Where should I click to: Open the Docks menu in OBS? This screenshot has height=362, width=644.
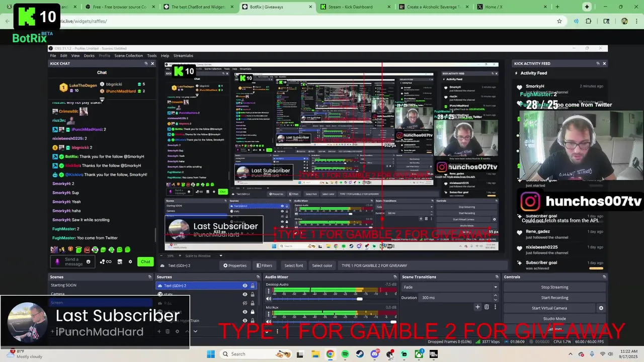click(x=89, y=56)
